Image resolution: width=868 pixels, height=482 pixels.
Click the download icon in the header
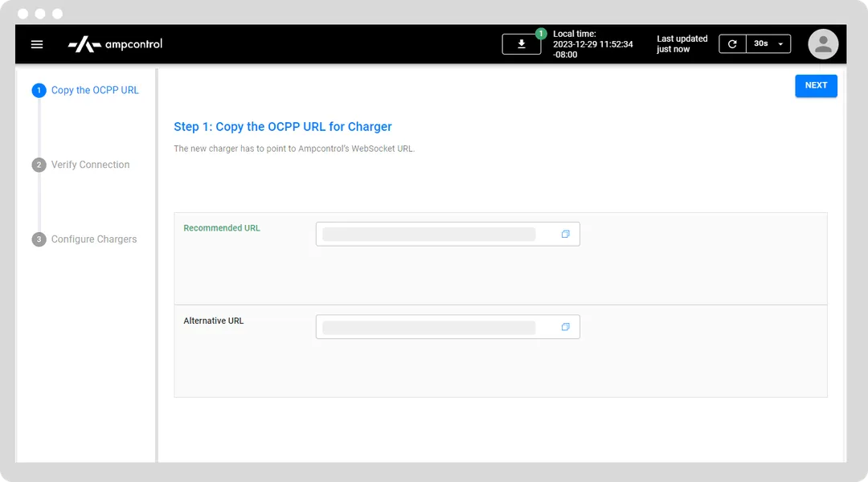point(522,44)
